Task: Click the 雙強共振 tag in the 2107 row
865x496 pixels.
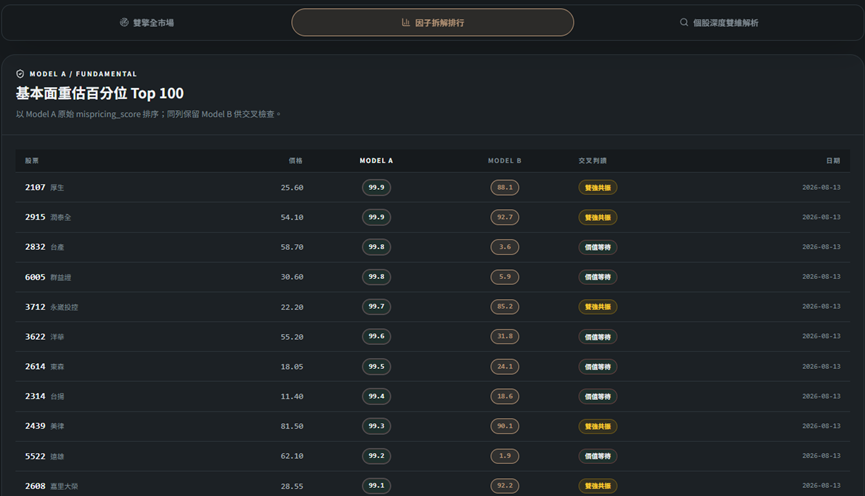Action: [x=598, y=188]
